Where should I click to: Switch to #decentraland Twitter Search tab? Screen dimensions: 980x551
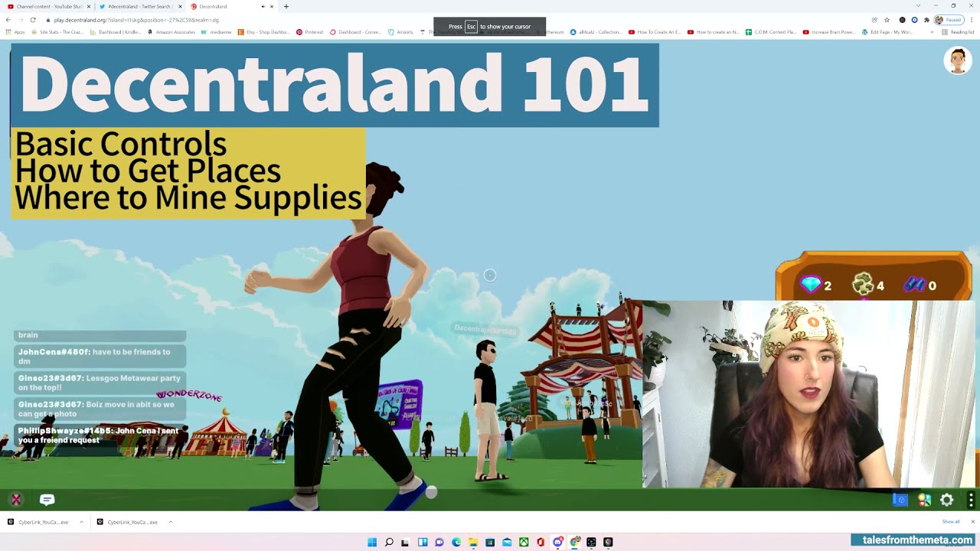click(x=141, y=6)
